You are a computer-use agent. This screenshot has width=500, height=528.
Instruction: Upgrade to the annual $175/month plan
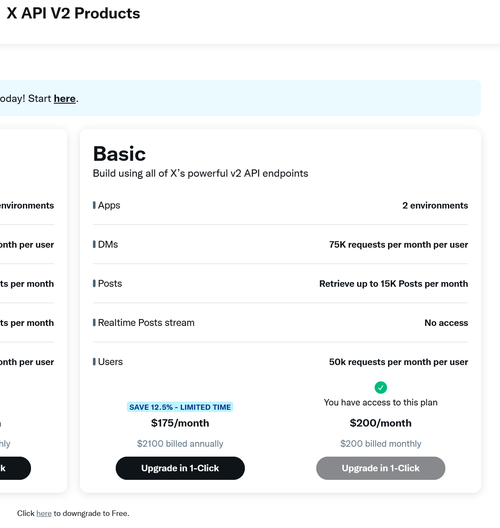point(180,468)
